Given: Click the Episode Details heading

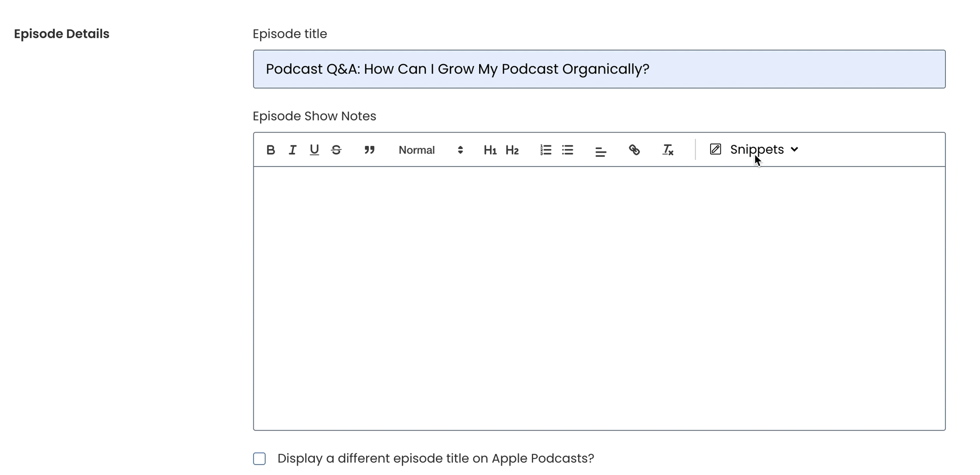Looking at the screenshot, I should point(62,34).
